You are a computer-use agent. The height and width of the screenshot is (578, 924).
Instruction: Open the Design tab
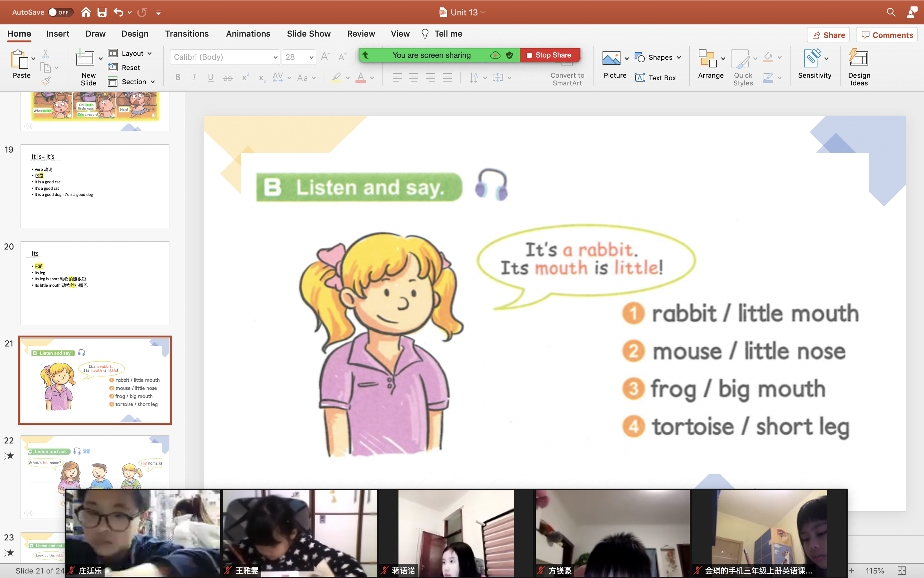(x=135, y=34)
